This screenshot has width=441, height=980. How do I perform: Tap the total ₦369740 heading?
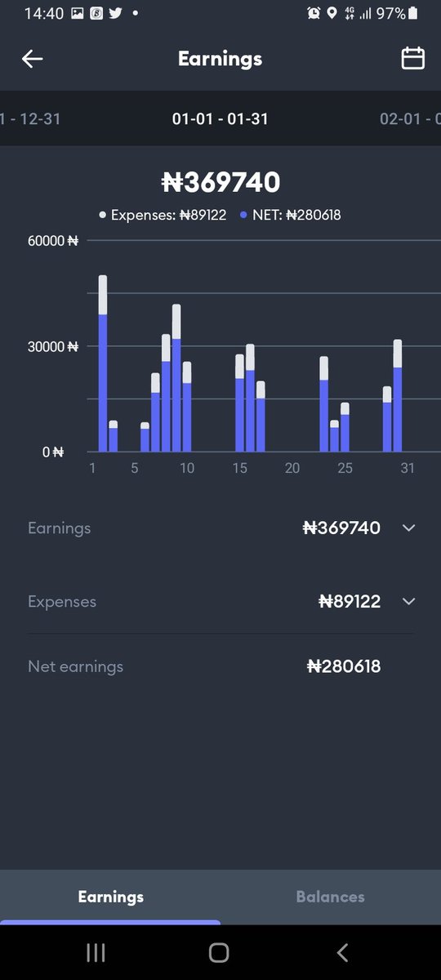click(x=220, y=182)
